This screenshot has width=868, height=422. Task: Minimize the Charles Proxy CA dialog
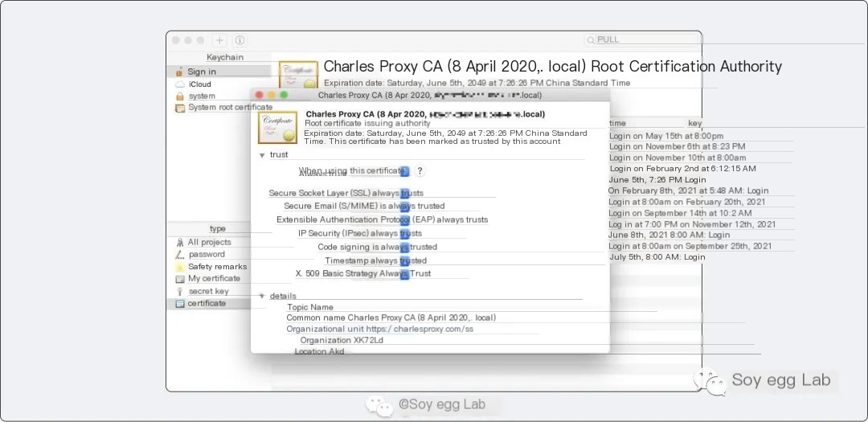point(272,95)
